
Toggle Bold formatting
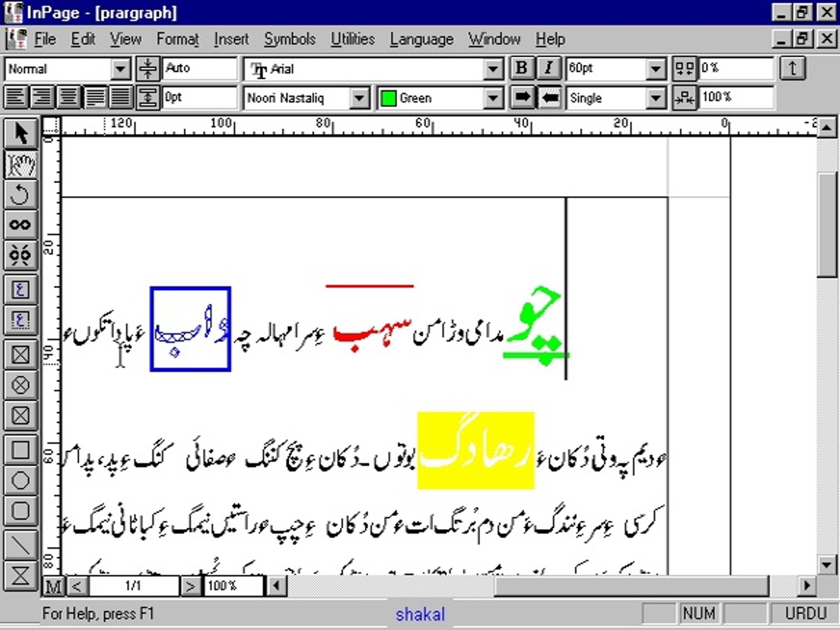(x=521, y=69)
